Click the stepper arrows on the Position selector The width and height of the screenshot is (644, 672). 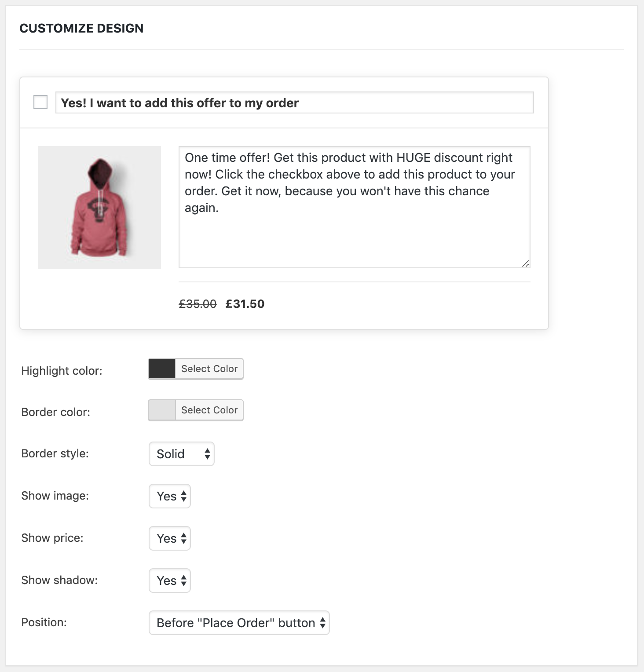tap(322, 623)
